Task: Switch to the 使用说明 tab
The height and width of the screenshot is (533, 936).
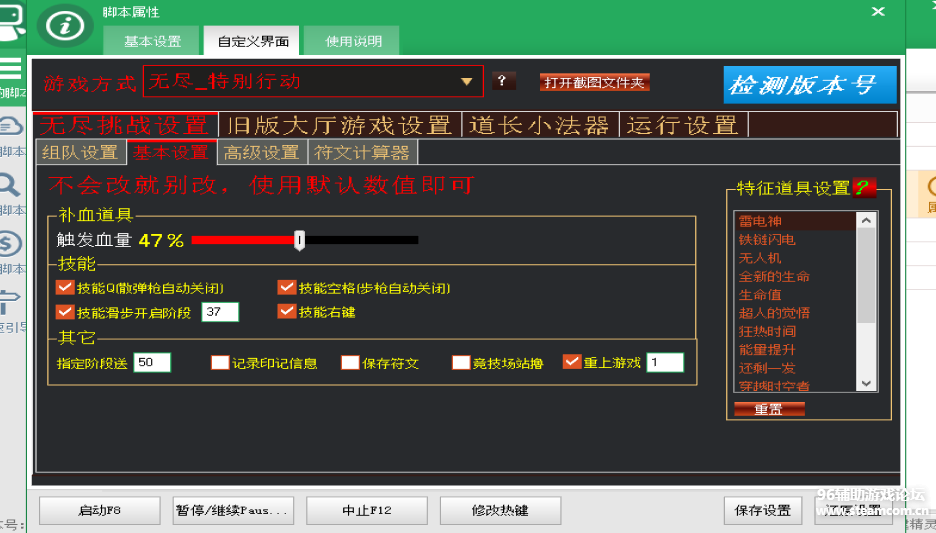Action: 352,41
